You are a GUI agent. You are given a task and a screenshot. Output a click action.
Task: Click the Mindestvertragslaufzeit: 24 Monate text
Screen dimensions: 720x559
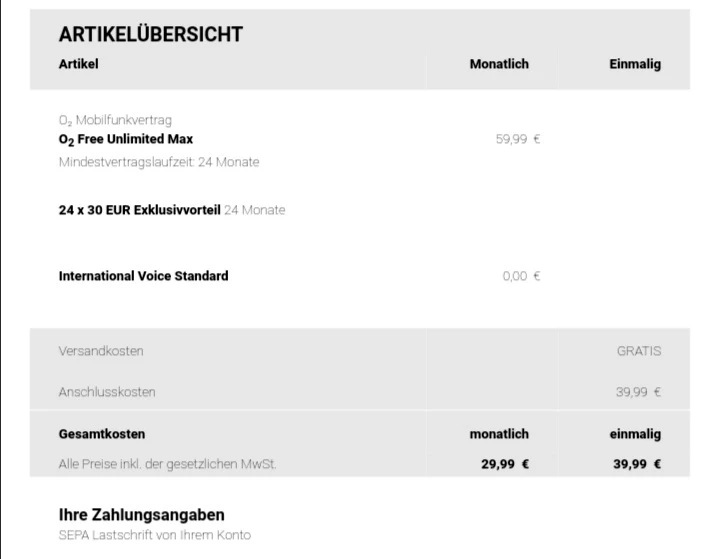[x=158, y=162]
